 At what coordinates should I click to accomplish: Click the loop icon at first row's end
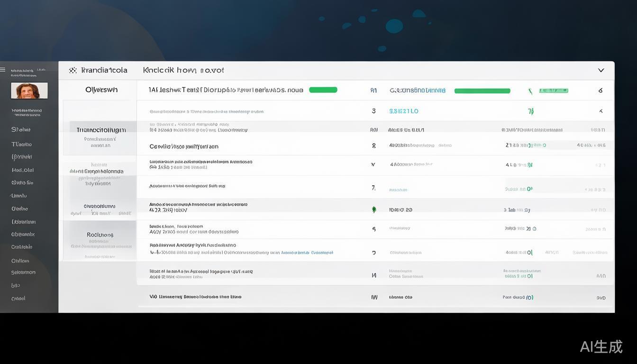[601, 90]
